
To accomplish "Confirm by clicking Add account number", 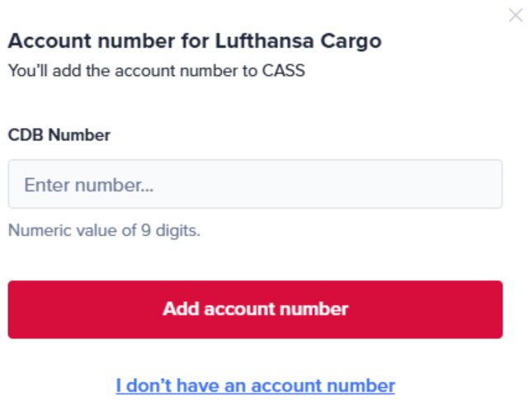I will coord(255,309).
